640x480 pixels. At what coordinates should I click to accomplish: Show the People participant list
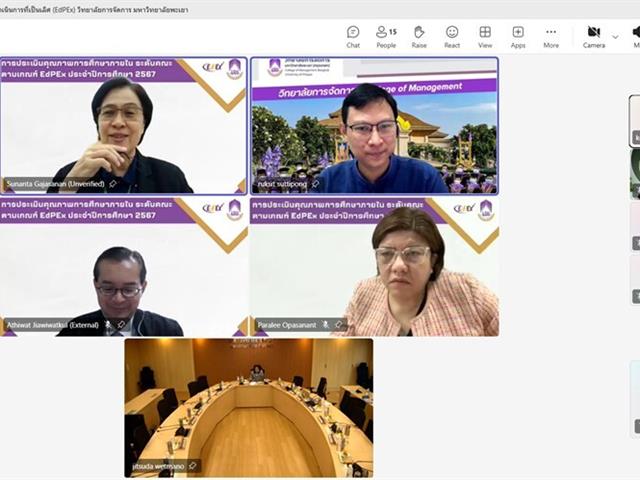pos(386,37)
